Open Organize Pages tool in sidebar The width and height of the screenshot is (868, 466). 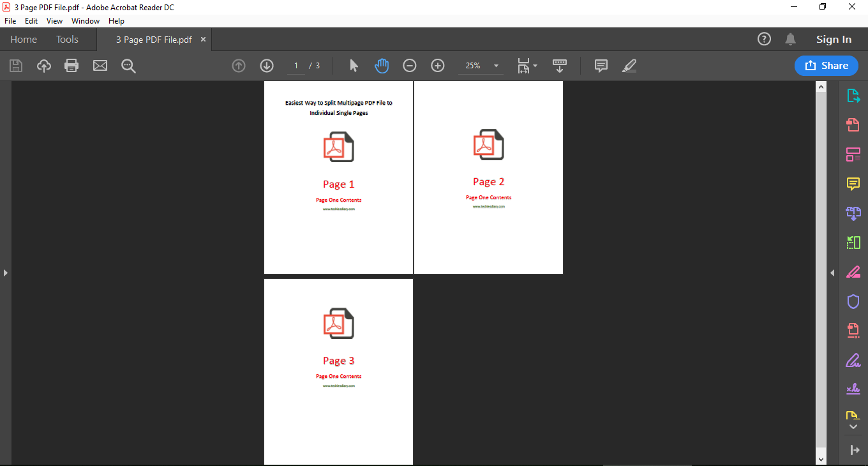(x=853, y=243)
